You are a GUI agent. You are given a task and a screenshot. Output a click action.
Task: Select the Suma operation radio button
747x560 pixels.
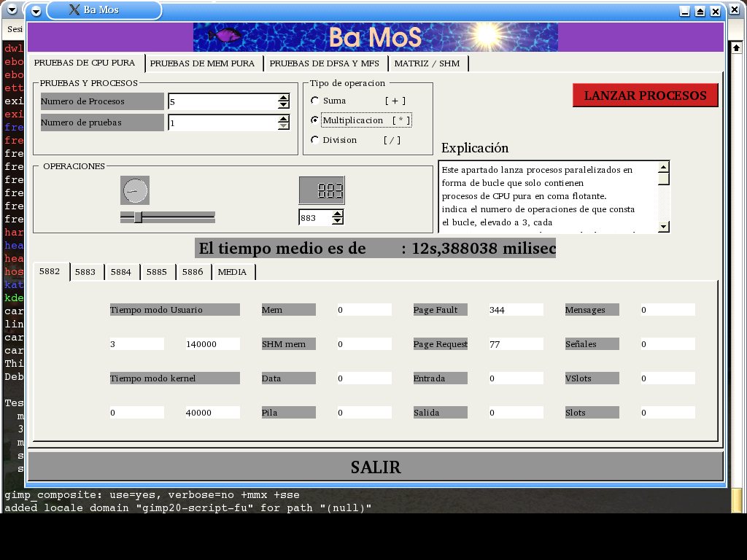click(x=314, y=101)
